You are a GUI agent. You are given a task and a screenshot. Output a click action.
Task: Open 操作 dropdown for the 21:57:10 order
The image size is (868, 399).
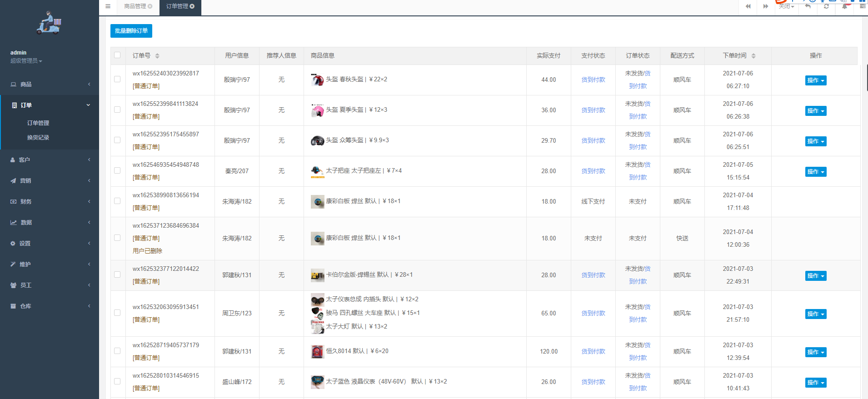pos(816,314)
